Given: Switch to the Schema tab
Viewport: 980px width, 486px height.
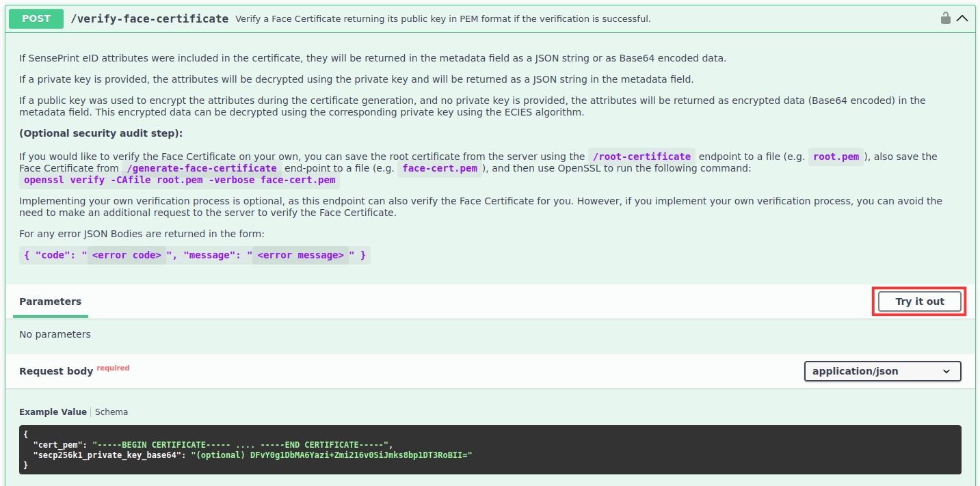Looking at the screenshot, I should (111, 411).
